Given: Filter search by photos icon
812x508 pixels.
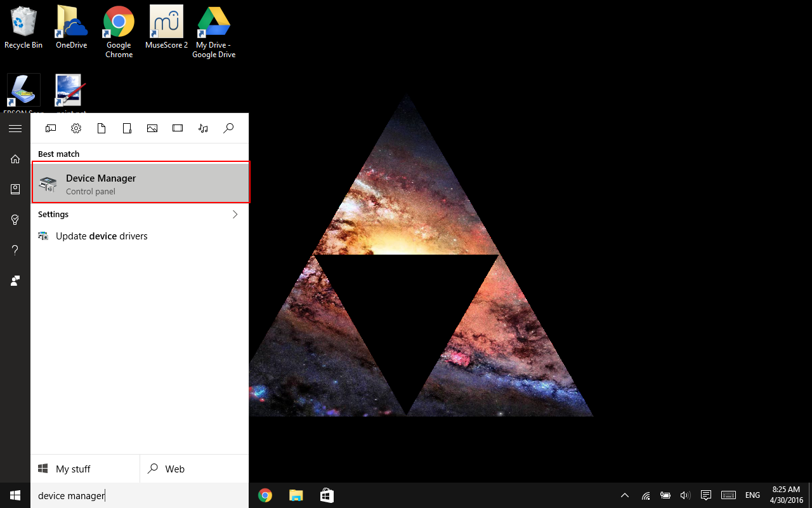Looking at the screenshot, I should [152, 128].
